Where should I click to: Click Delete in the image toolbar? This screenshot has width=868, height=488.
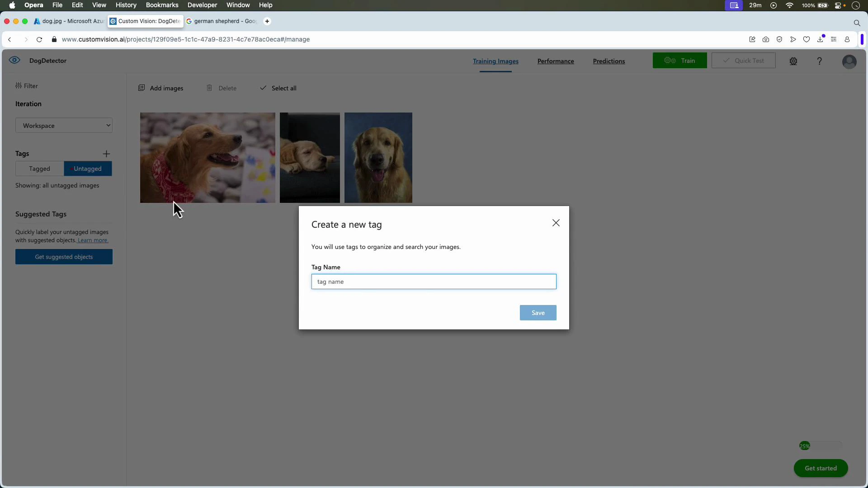(222, 88)
